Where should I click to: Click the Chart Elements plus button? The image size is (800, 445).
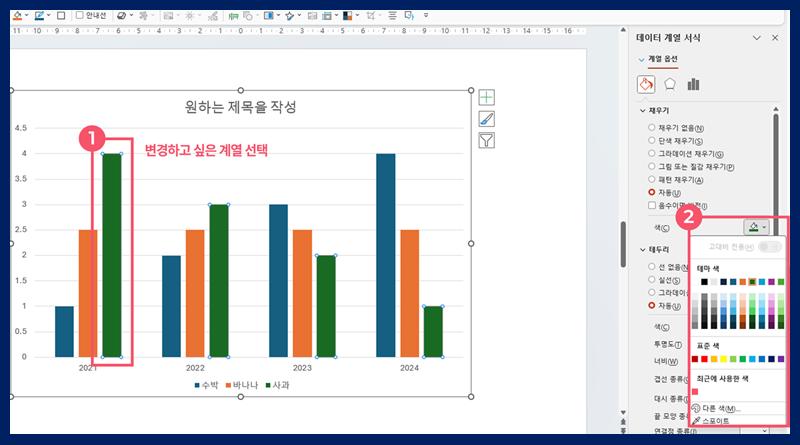click(x=486, y=97)
